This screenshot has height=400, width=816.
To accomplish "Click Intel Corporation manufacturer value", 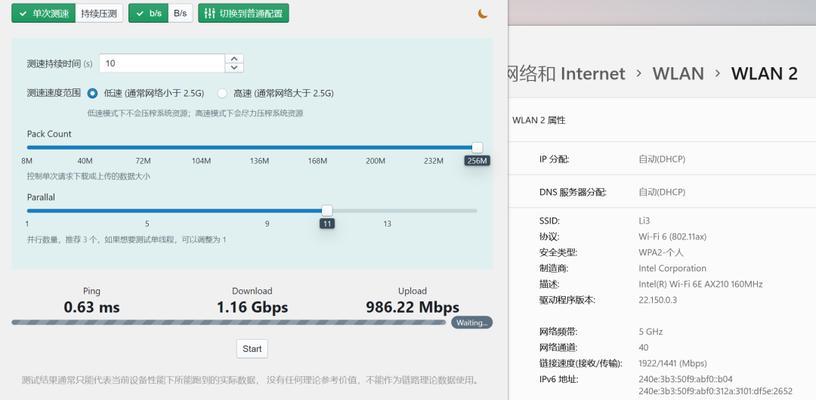I will click(x=672, y=268).
